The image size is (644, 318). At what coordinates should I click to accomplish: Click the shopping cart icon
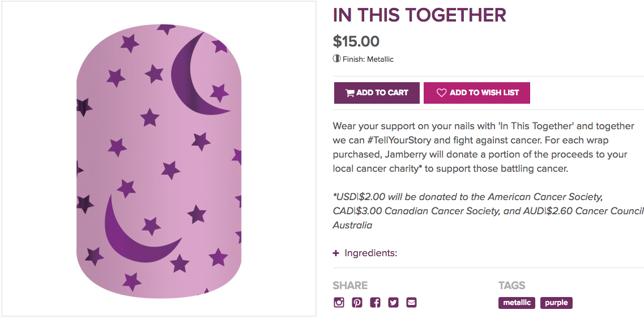pyautogui.click(x=350, y=93)
